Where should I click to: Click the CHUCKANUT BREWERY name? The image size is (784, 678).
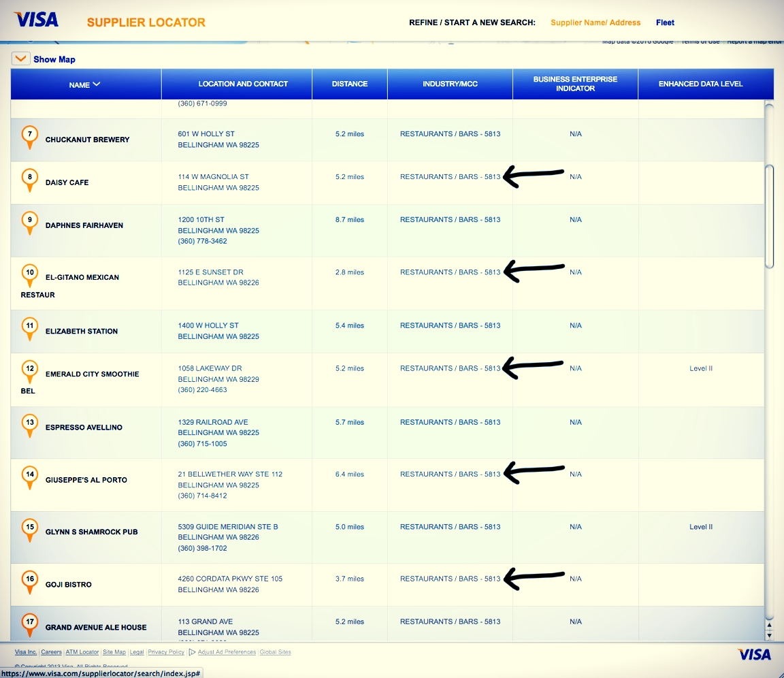pos(88,140)
